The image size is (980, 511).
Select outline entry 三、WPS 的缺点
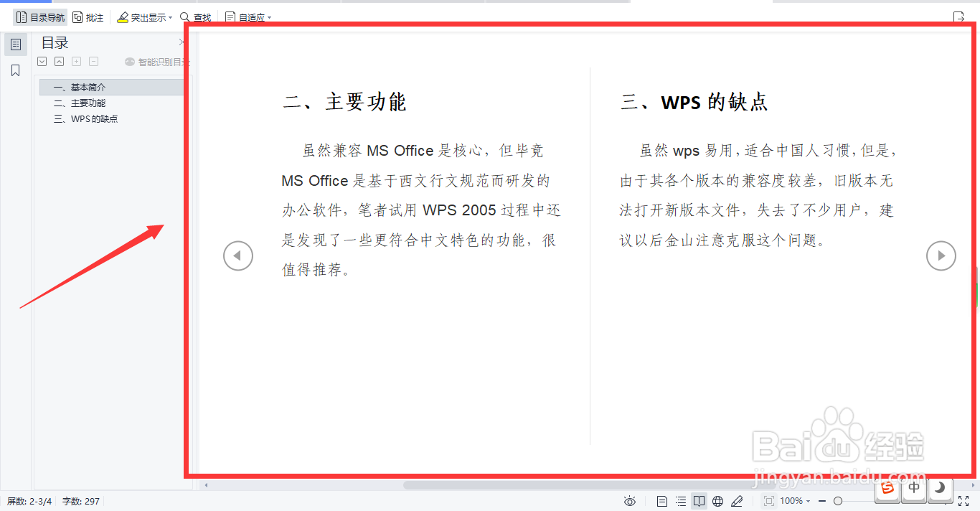85,119
